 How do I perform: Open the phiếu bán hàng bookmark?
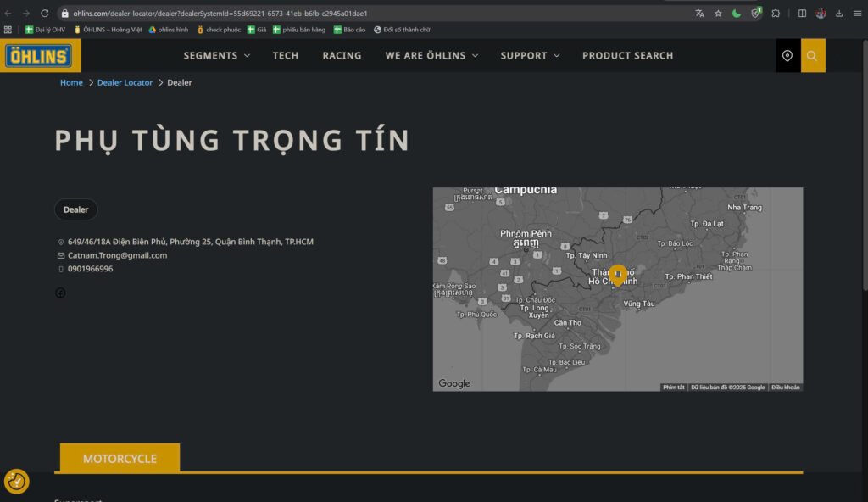[x=299, y=30]
